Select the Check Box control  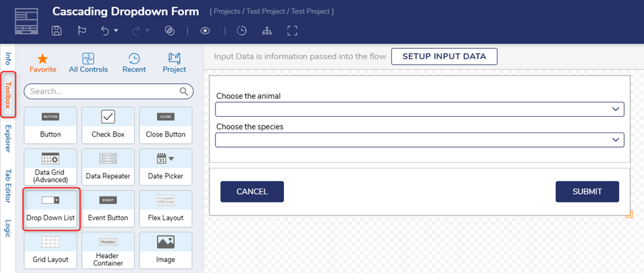[108, 125]
